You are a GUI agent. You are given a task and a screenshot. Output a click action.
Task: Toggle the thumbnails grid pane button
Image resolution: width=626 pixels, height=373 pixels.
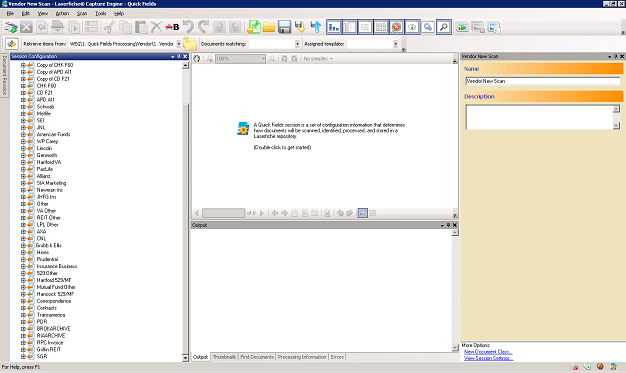point(381,27)
